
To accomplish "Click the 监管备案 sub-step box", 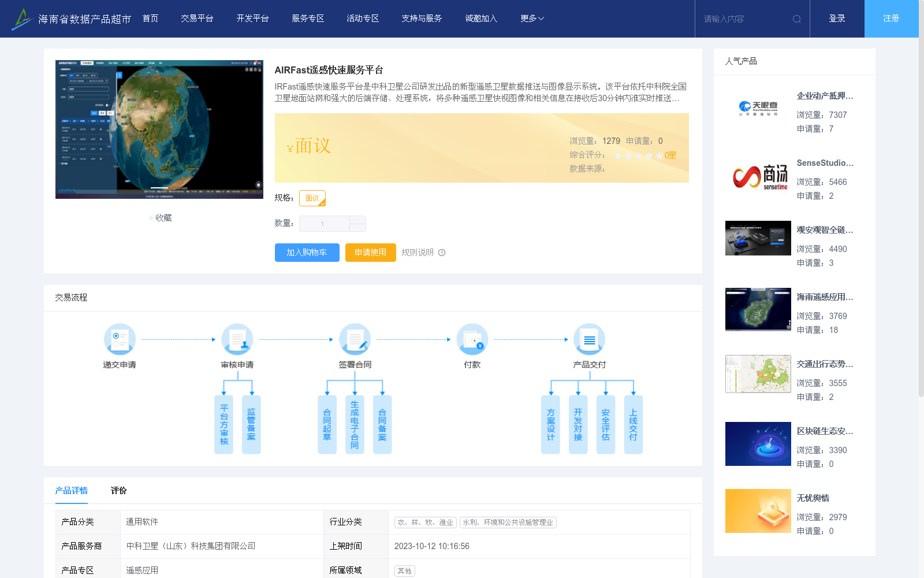I will pyautogui.click(x=251, y=425).
